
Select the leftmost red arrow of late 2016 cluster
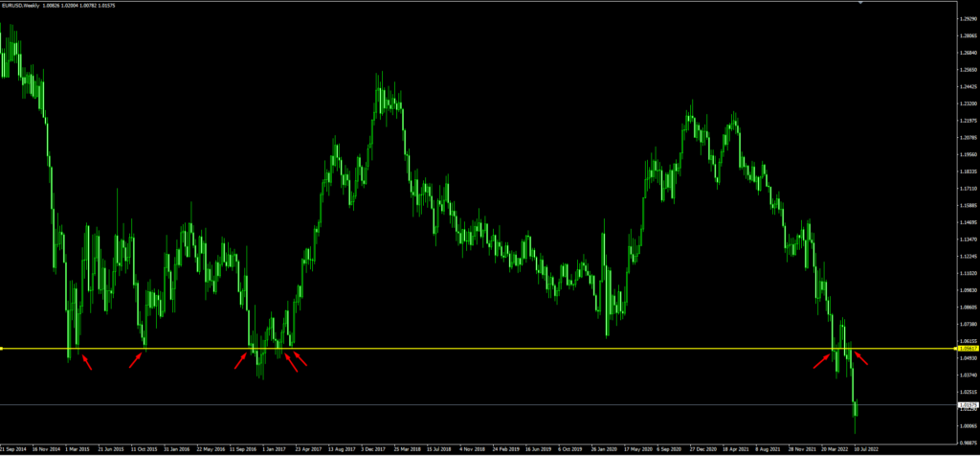241,359
